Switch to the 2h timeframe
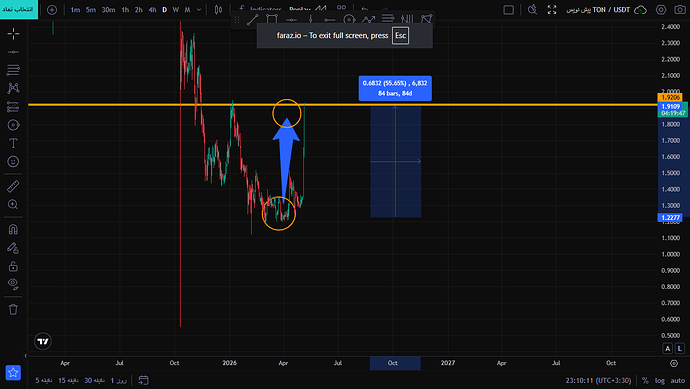 click(139, 10)
